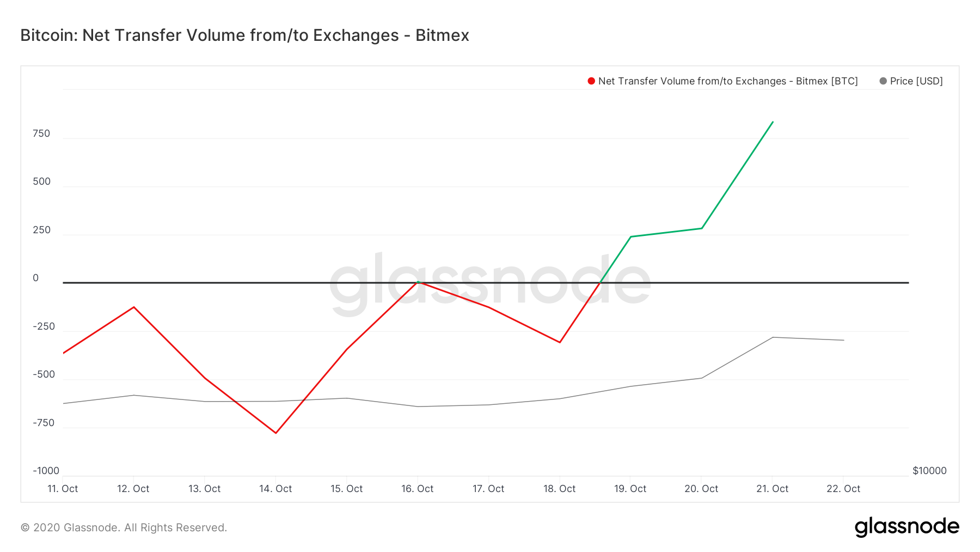This screenshot has height=552, width=980.
Task: Select the green line peak at 21. Oct
Action: coord(773,122)
